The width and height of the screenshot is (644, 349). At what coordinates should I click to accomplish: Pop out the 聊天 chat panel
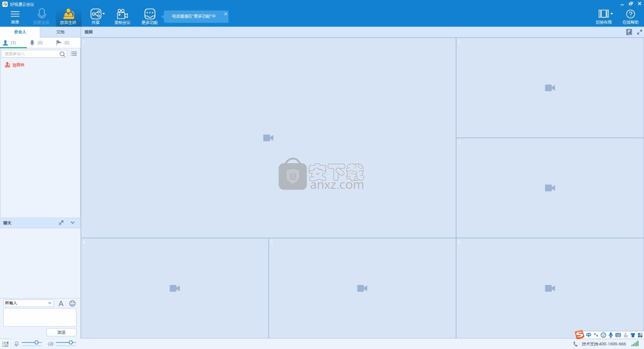click(x=61, y=223)
